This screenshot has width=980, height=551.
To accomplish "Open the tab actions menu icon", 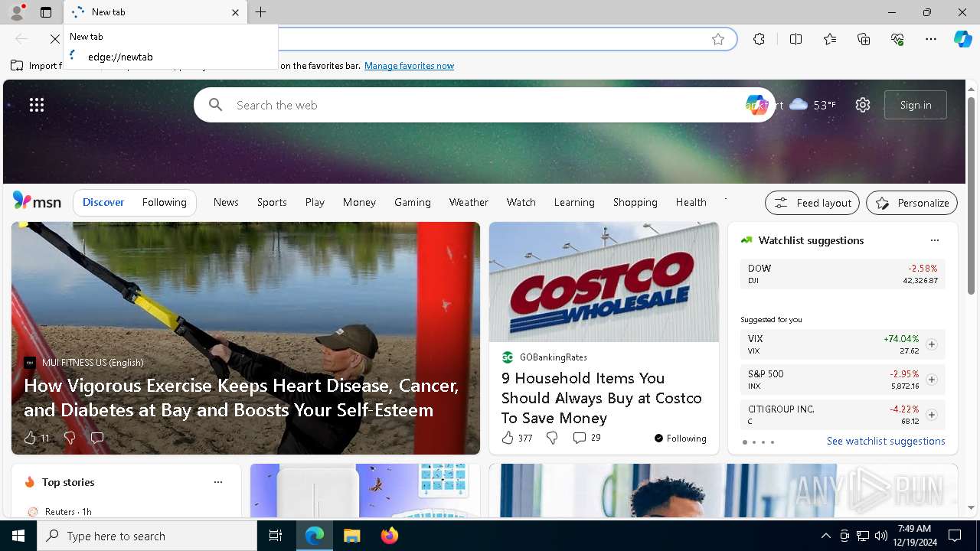I will click(46, 12).
